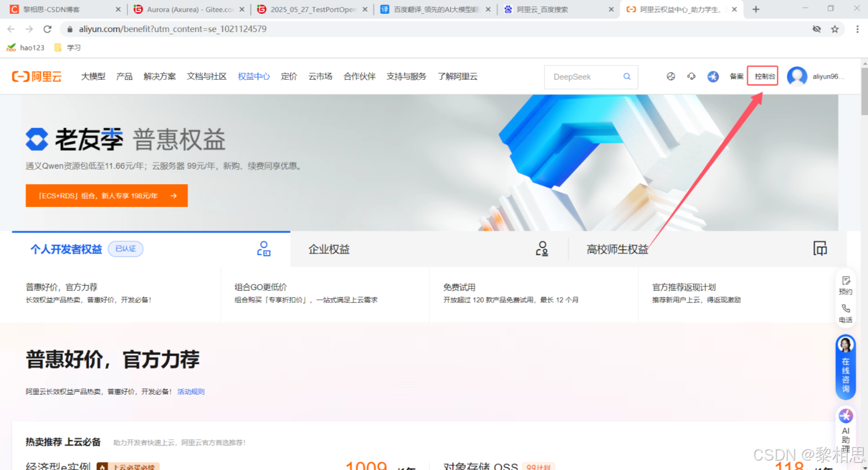Click the 企业权益 person icon
This screenshot has width=868, height=470.
[542, 249]
